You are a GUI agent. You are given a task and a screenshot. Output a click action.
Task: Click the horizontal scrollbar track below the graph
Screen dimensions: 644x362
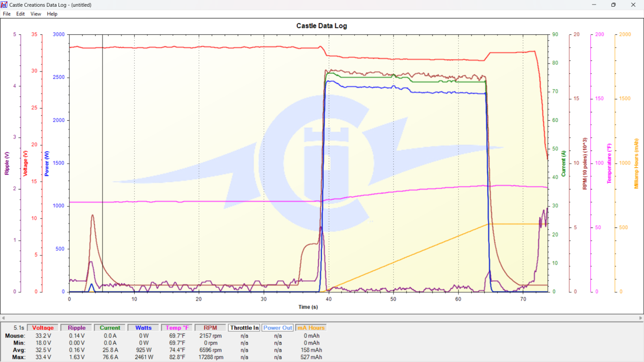tap(322, 318)
